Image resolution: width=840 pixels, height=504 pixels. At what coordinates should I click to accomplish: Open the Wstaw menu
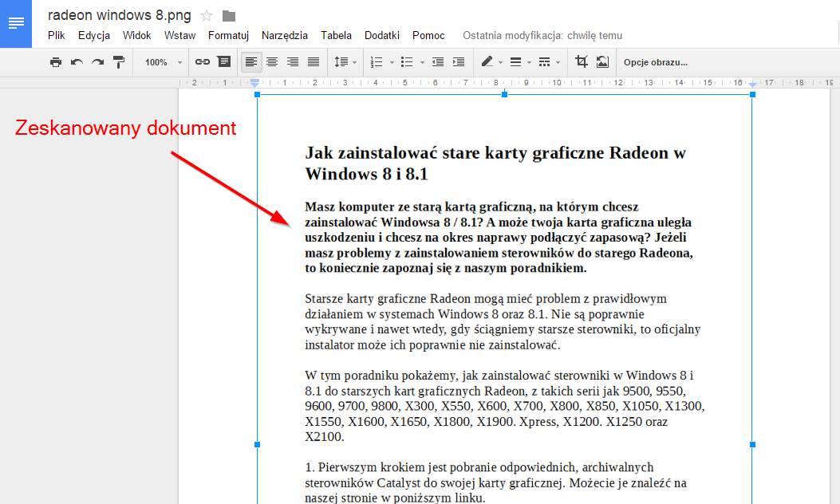click(179, 35)
